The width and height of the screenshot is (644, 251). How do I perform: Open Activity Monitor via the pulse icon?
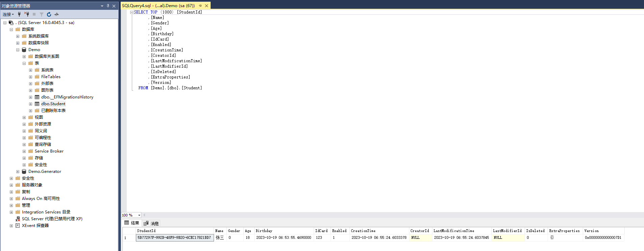coord(56,14)
